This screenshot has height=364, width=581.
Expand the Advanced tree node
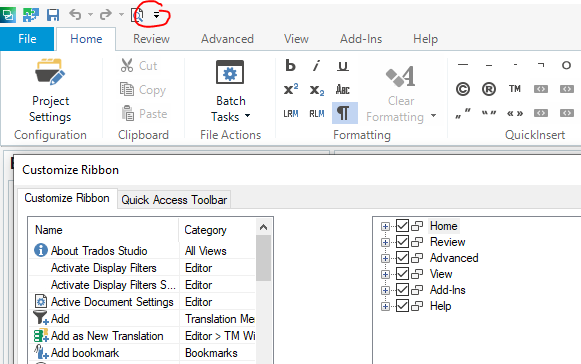(x=385, y=258)
